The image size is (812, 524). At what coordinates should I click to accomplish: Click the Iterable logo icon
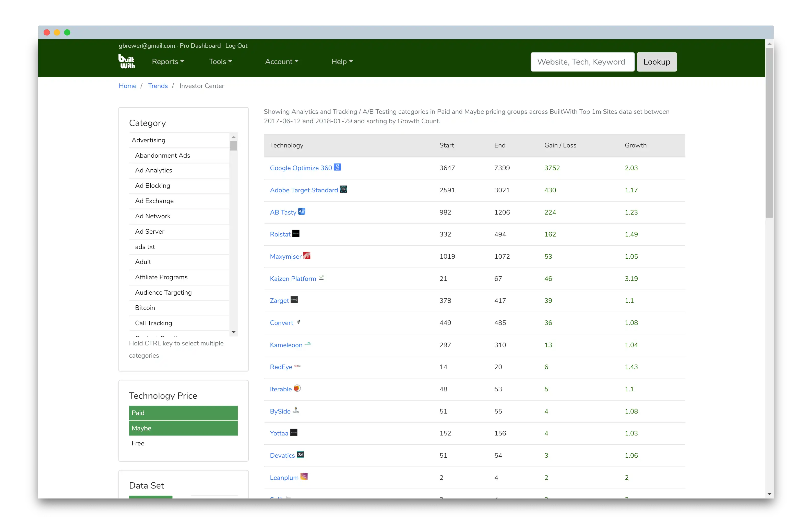coord(297,388)
